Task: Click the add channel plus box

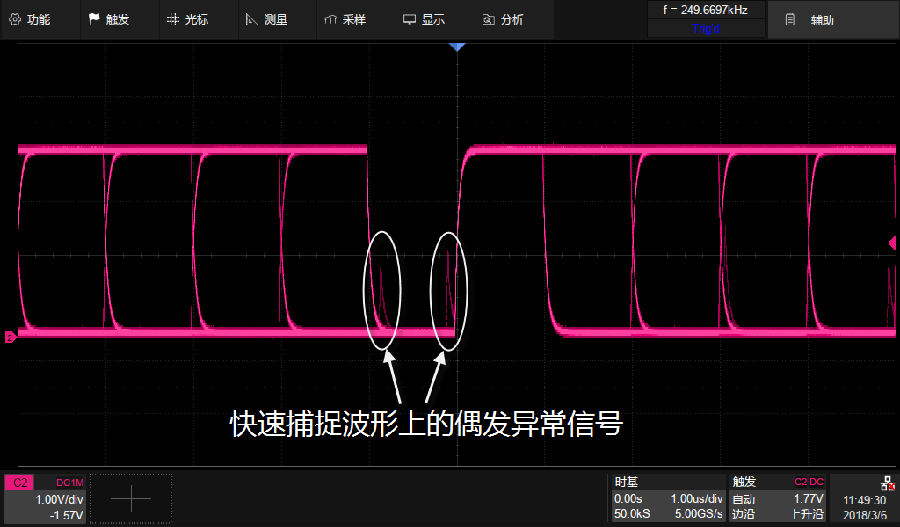Action: [137, 498]
